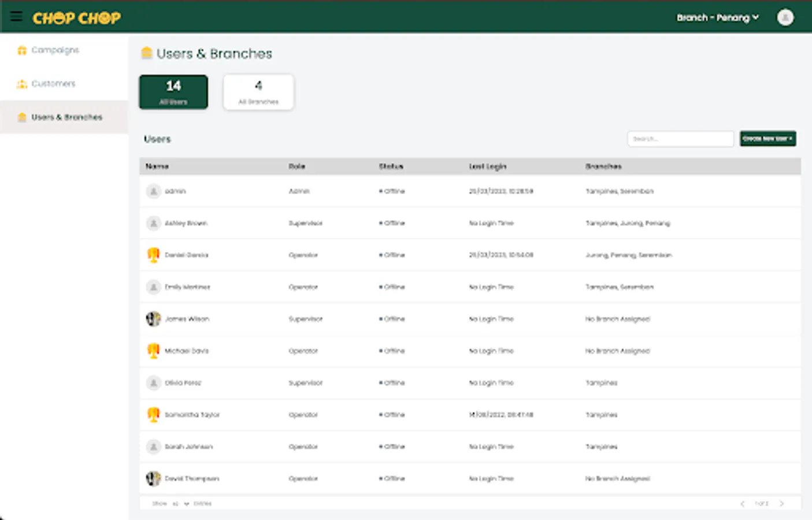Click the admin user's avatar
Viewport: 812px width, 520px height.
click(153, 191)
